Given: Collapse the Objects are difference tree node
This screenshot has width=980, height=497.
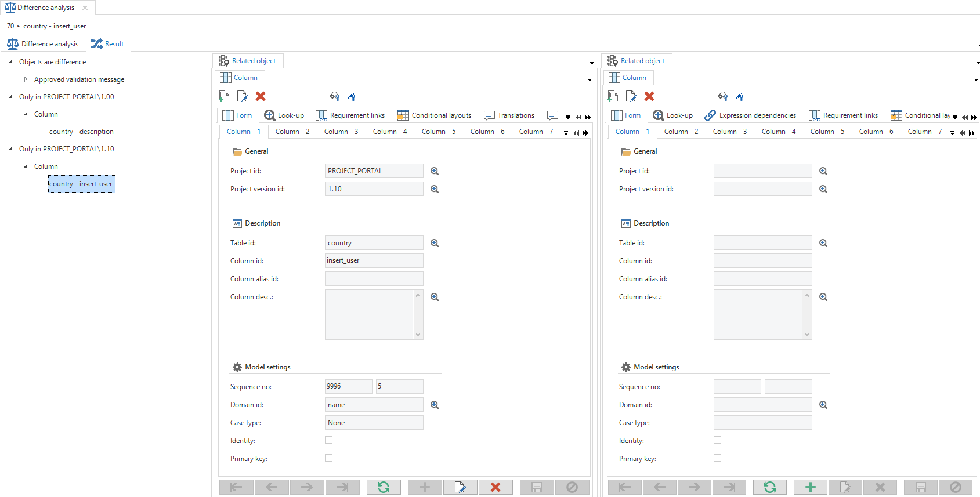Looking at the screenshot, I should 10,62.
